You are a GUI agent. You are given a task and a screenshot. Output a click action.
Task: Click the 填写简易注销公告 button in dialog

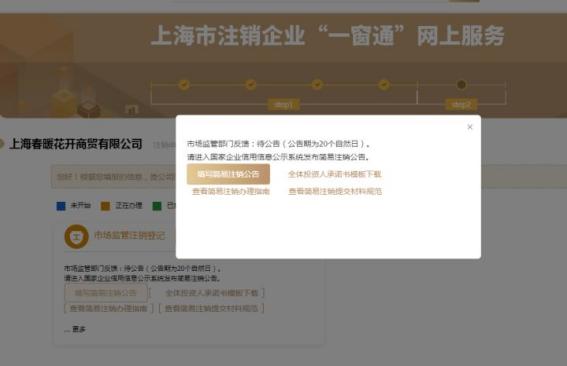pyautogui.click(x=228, y=174)
